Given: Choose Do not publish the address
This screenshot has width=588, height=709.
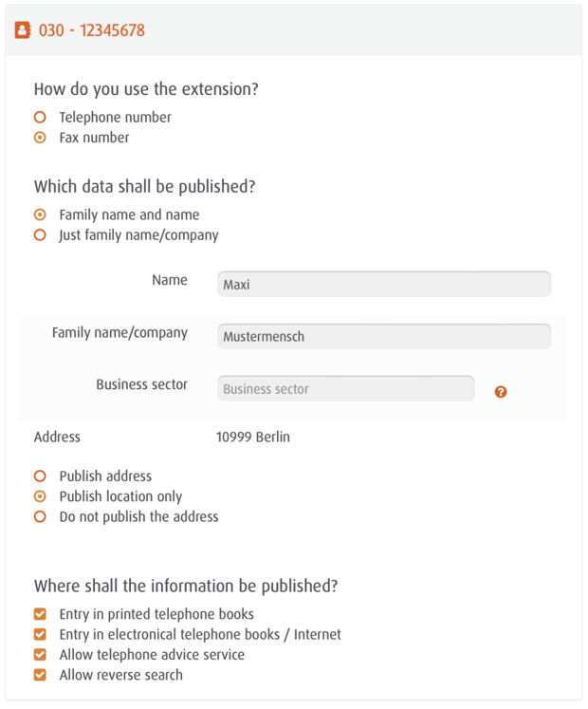Looking at the screenshot, I should [x=40, y=516].
